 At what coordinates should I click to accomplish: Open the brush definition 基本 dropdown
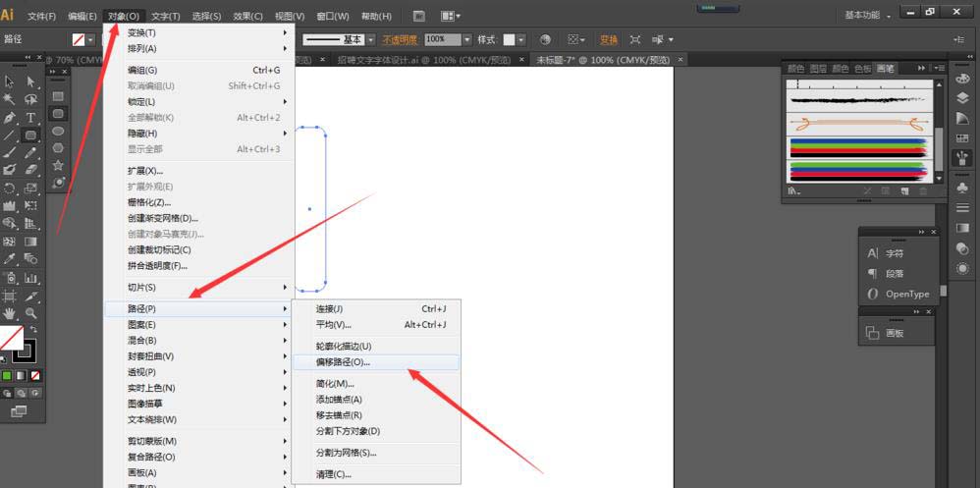tap(370, 39)
